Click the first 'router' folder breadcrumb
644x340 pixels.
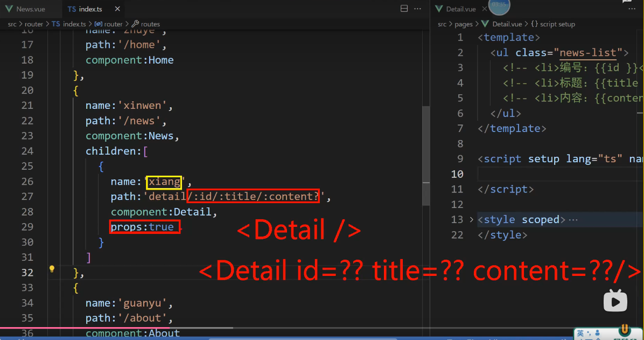34,24
